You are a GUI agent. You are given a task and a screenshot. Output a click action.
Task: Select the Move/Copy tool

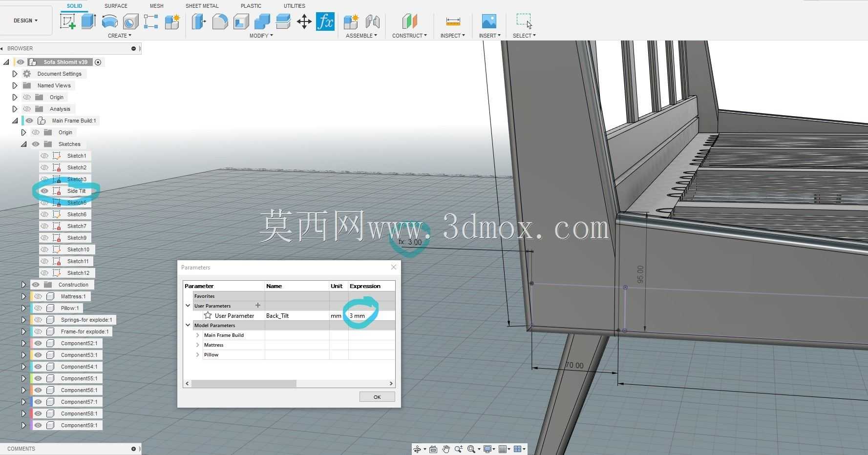[304, 21]
